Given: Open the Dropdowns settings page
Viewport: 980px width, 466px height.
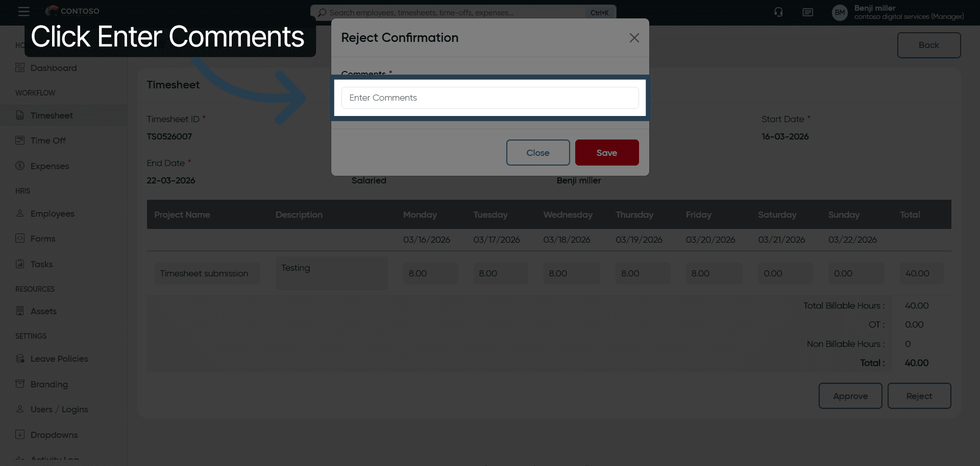Looking at the screenshot, I should tap(54, 435).
